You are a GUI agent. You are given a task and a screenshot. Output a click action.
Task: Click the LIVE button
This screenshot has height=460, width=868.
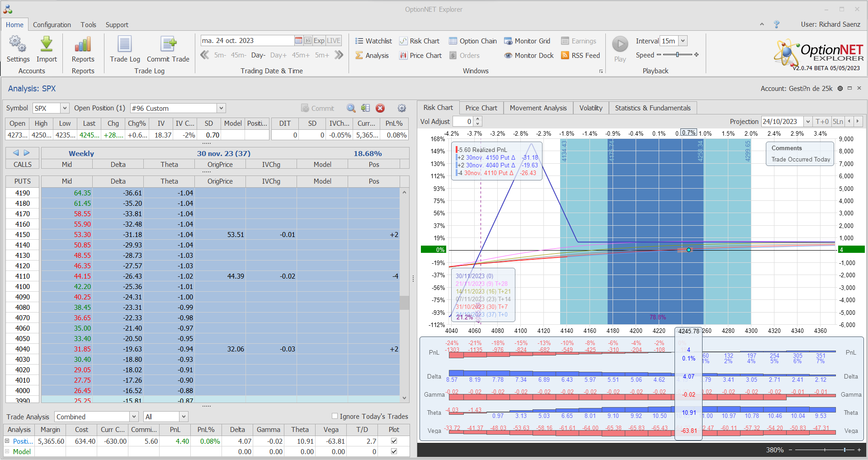[334, 41]
